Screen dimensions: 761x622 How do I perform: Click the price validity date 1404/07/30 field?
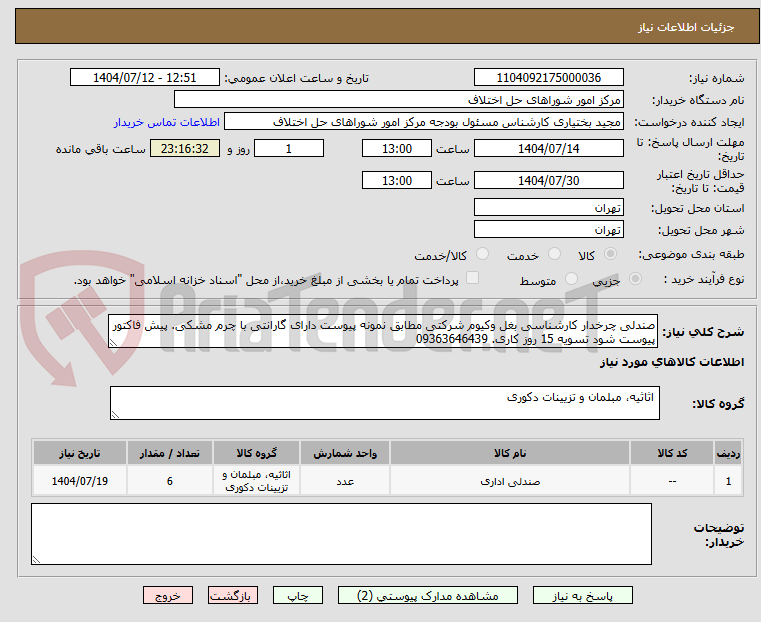coord(548,180)
